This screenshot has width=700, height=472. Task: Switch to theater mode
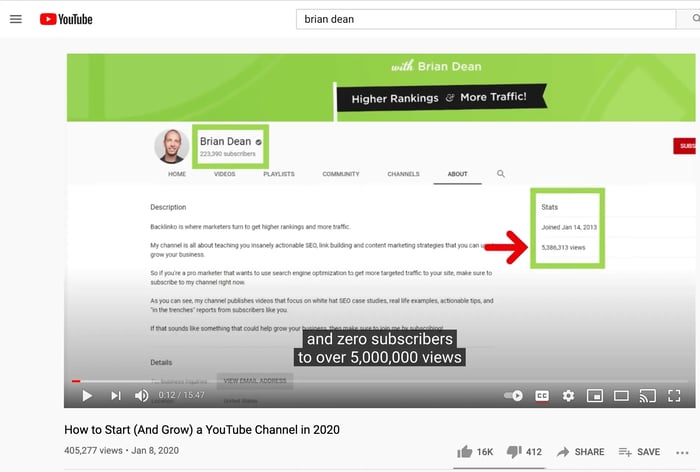click(x=621, y=396)
